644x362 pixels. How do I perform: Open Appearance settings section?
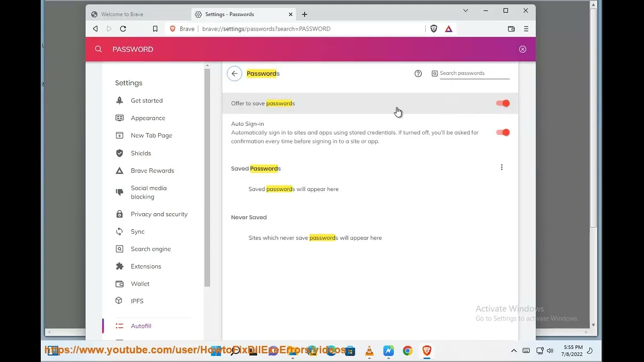(148, 118)
